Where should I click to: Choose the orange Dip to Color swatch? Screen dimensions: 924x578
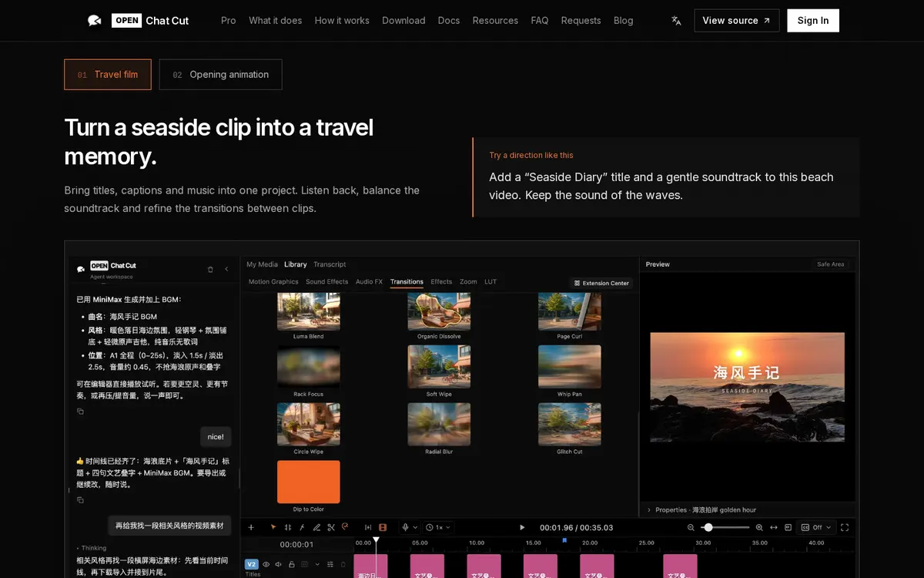point(308,482)
